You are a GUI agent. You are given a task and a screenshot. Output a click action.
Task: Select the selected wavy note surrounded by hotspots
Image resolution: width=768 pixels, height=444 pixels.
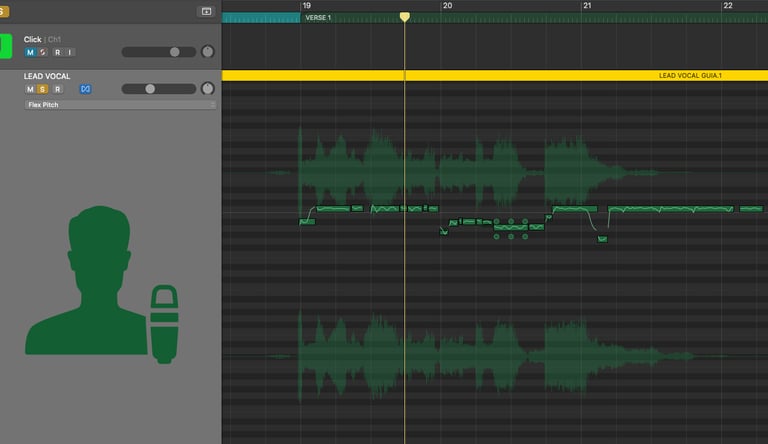coord(511,228)
